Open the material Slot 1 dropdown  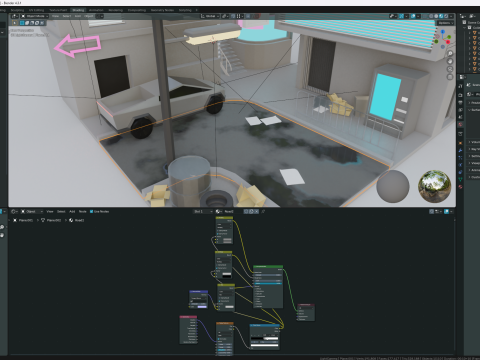(203, 211)
